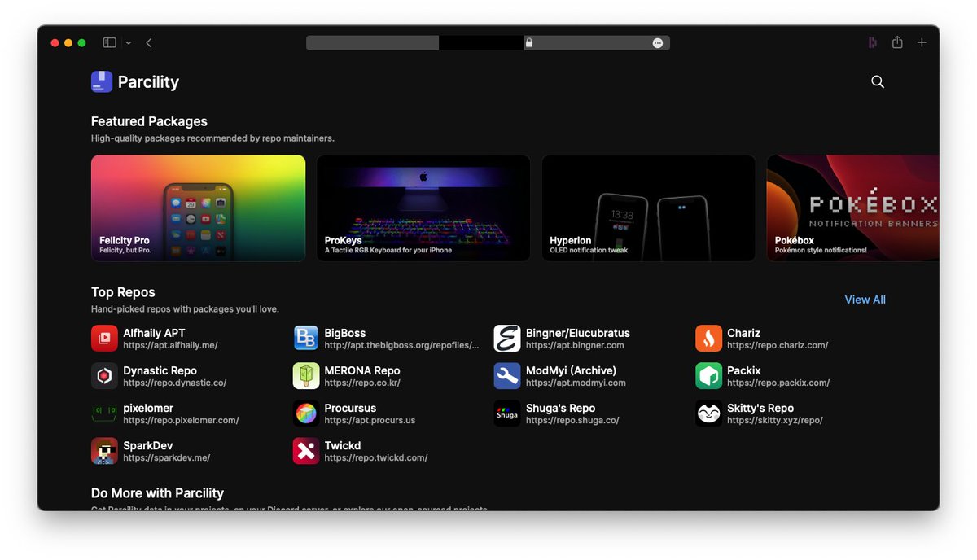Screen dimensions: 977x560
Task: Open the Packix repo name
Action: click(744, 370)
